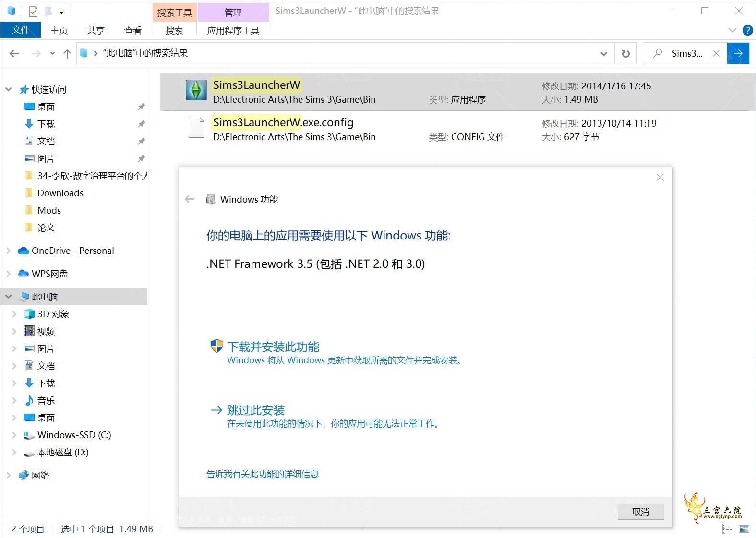Screen dimensions: 756x538
Task: Clear the search box with X
Action: pyautogui.click(x=716, y=53)
